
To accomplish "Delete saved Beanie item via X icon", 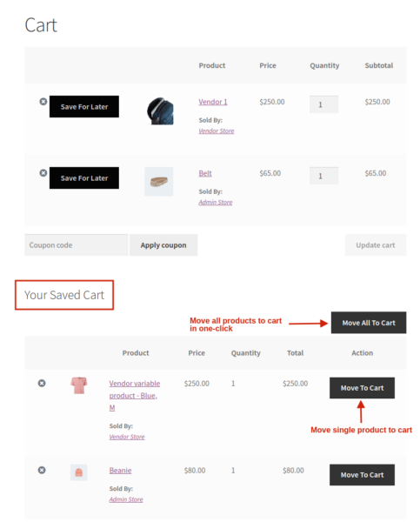I will click(x=42, y=470).
